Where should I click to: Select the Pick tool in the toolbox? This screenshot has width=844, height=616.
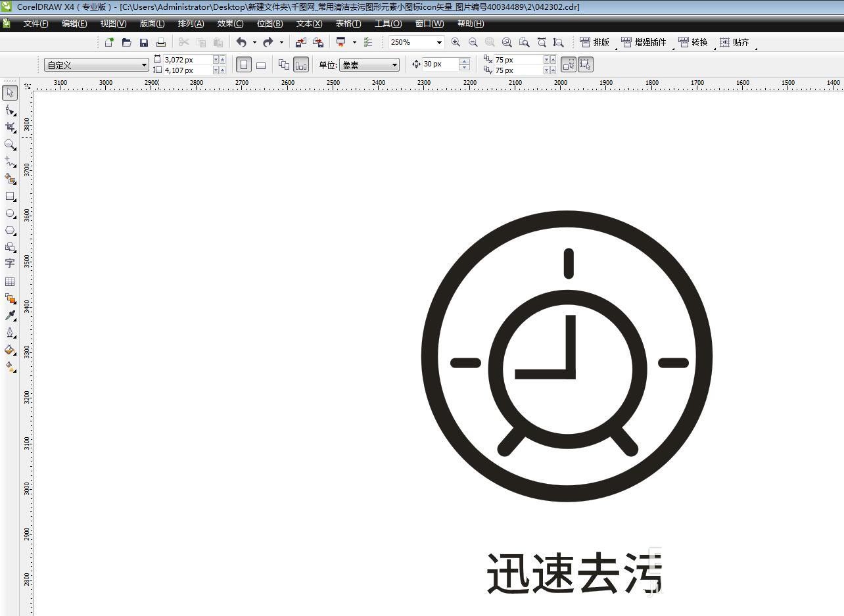tap(10, 93)
